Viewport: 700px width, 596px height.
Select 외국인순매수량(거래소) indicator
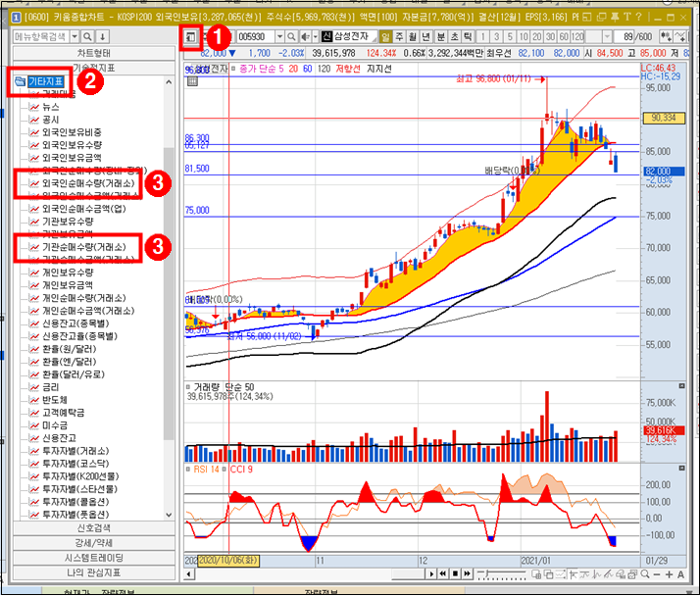point(88,183)
